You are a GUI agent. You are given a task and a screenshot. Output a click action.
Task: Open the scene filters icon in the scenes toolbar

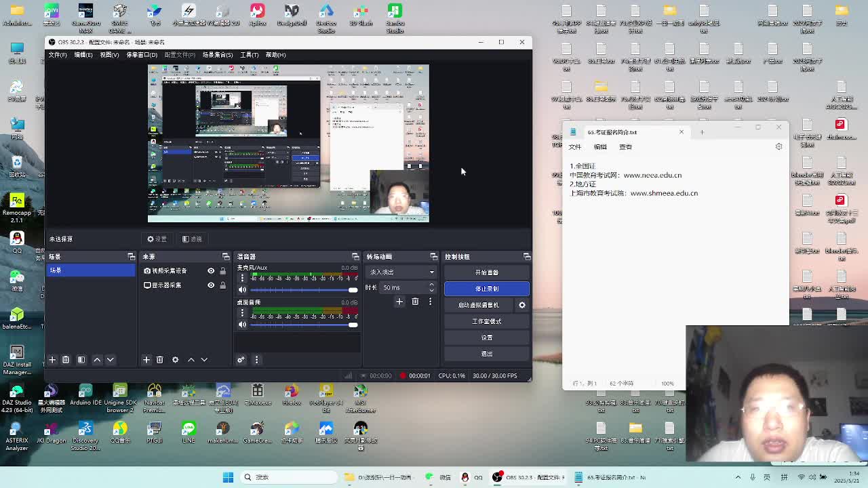[x=81, y=360]
